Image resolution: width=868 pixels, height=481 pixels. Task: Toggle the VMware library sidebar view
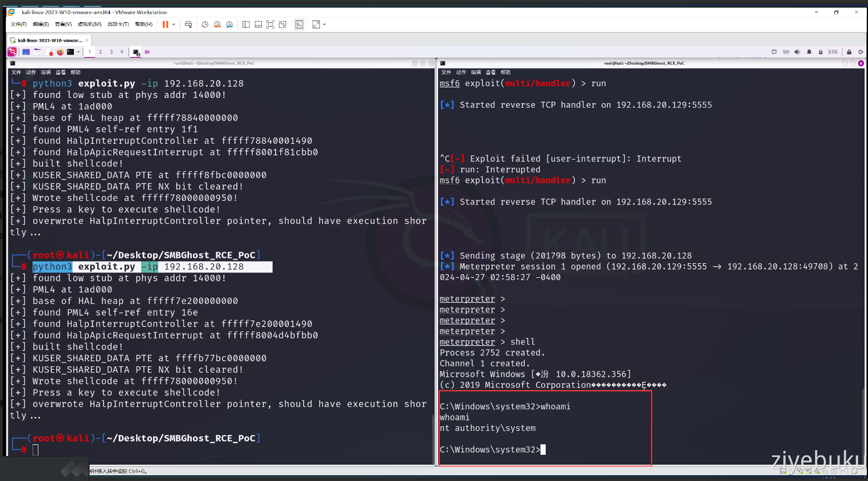click(246, 24)
